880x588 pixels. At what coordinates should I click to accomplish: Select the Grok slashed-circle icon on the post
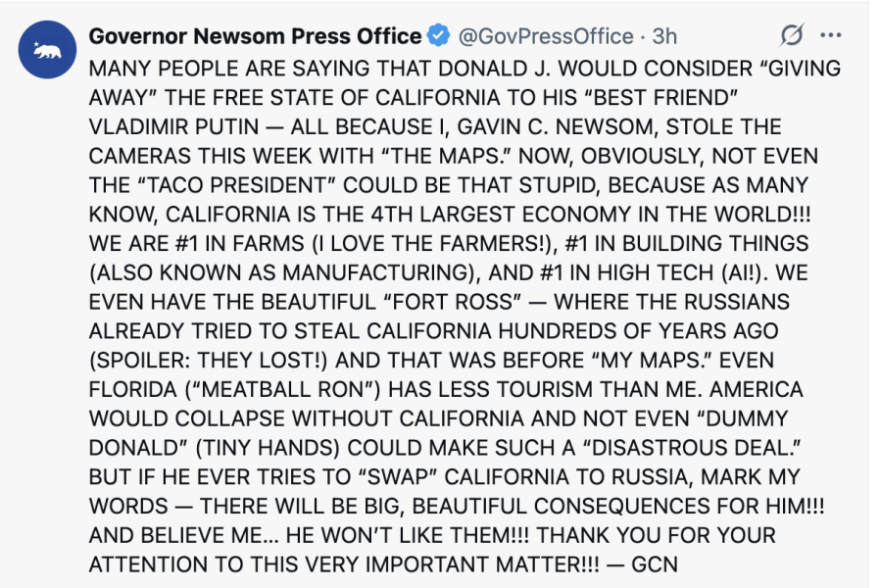pos(791,34)
